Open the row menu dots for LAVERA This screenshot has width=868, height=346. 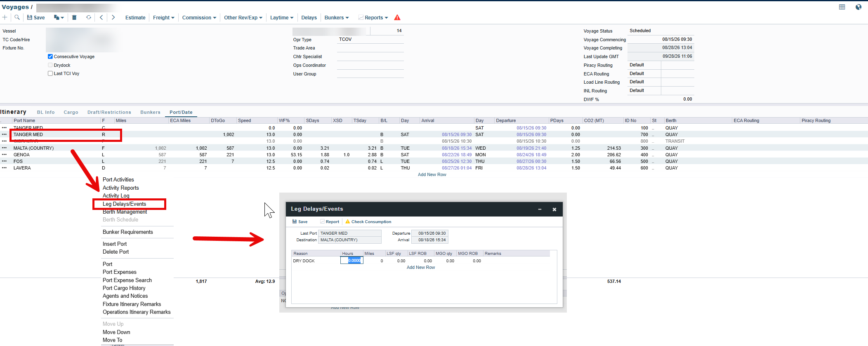(x=4, y=168)
